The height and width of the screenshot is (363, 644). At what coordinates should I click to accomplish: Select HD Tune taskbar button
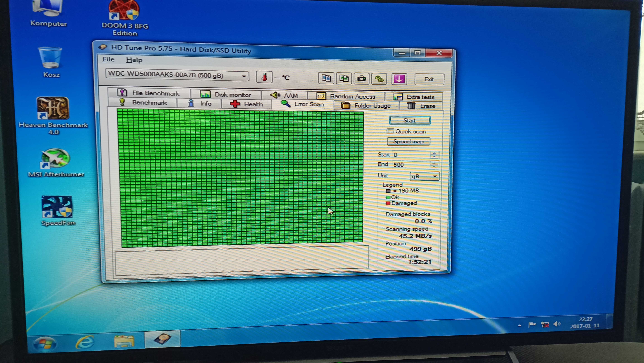pyautogui.click(x=162, y=339)
